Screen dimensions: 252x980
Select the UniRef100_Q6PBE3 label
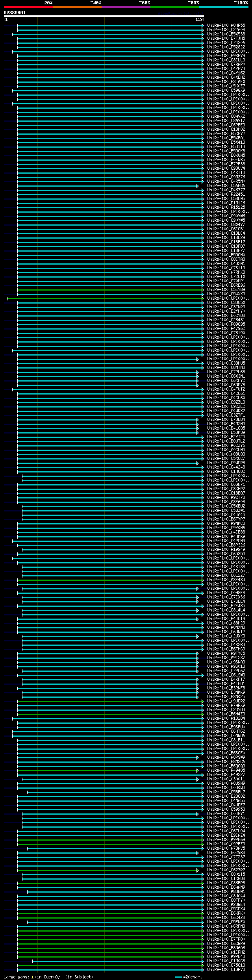(226, 125)
